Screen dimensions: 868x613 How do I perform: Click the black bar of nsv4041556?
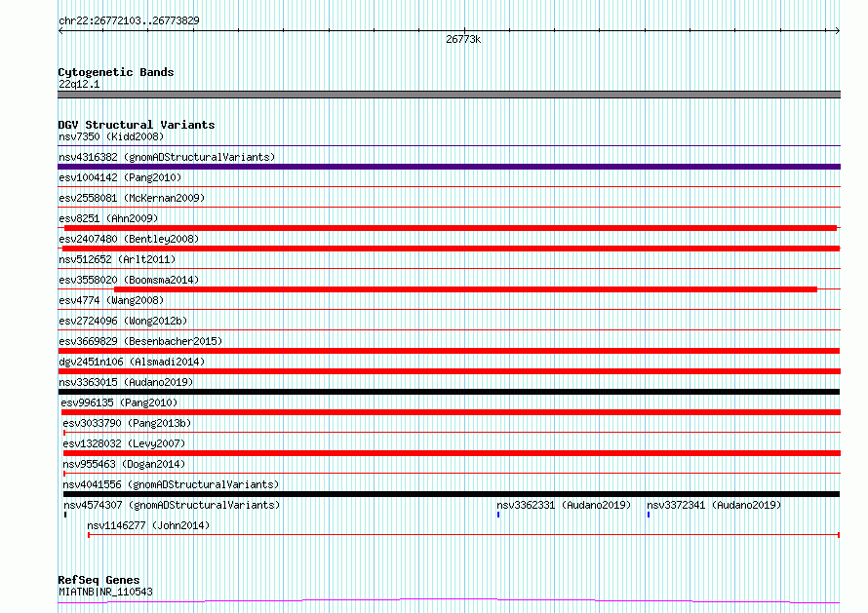click(x=452, y=494)
